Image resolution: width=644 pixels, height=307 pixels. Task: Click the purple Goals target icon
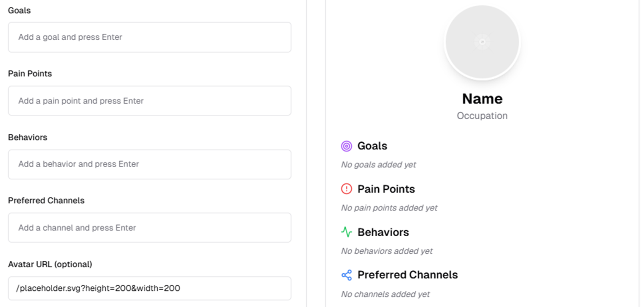346,146
